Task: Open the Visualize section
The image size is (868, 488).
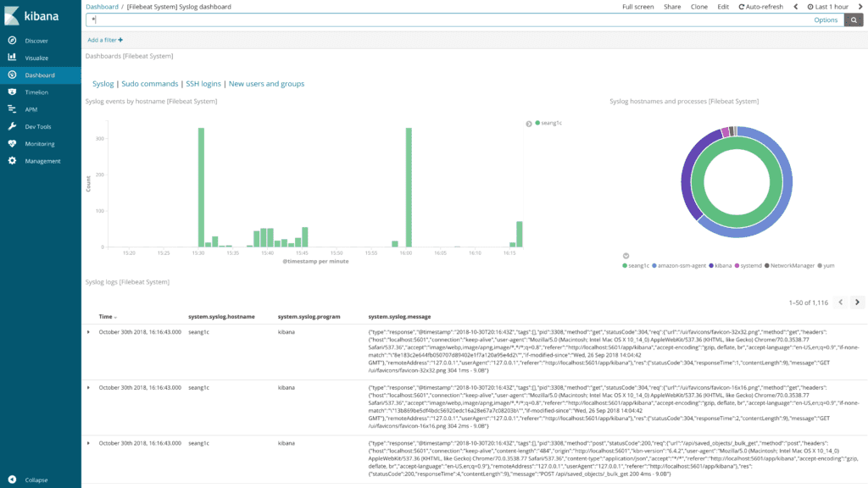Action: click(36, 58)
